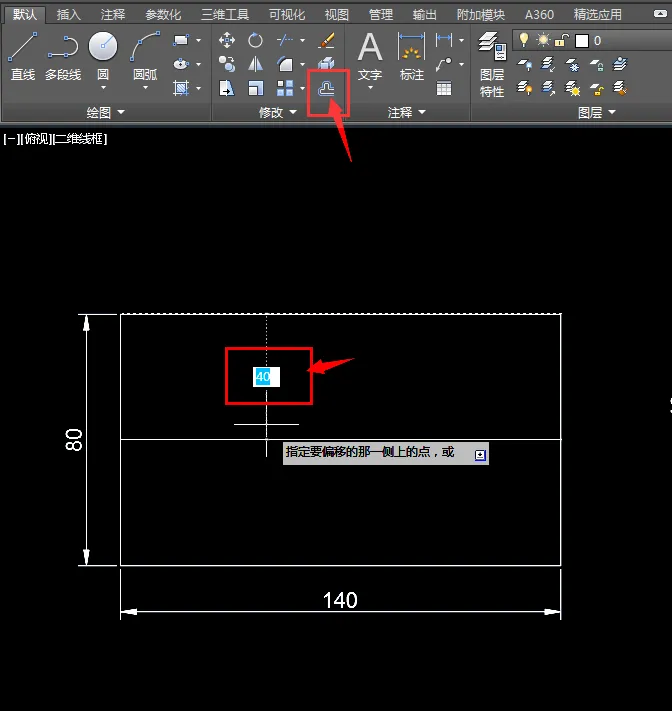Toggle layer 0 on/off light bulb

pyautogui.click(x=524, y=40)
